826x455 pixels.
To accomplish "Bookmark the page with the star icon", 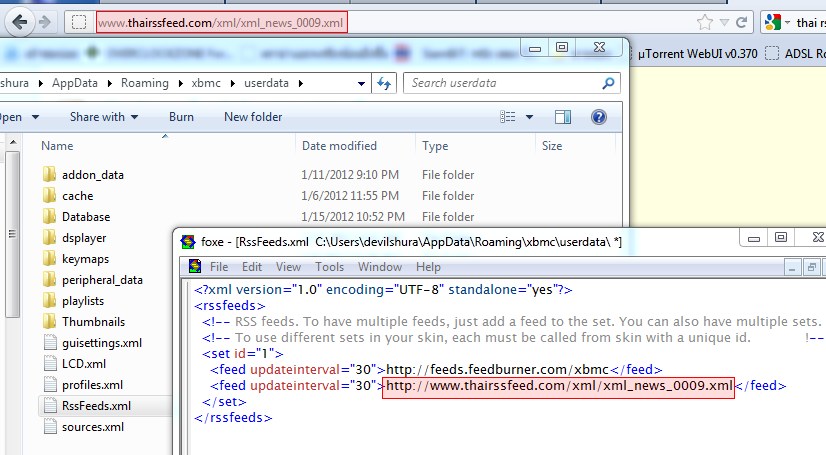I will coord(704,22).
